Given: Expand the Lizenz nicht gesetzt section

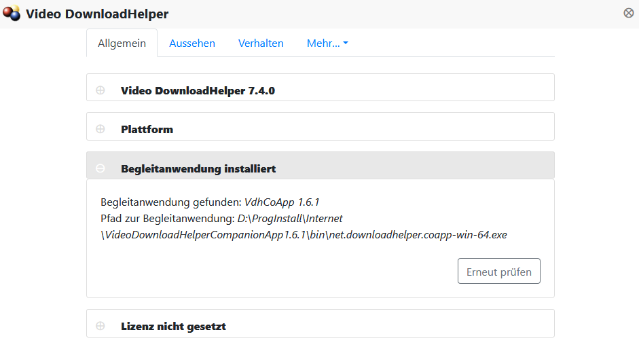Looking at the screenshot, I should tap(101, 326).
